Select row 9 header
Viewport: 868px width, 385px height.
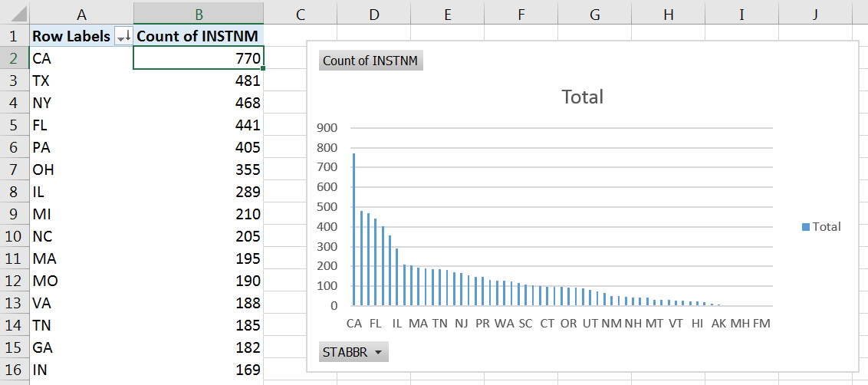(15, 214)
